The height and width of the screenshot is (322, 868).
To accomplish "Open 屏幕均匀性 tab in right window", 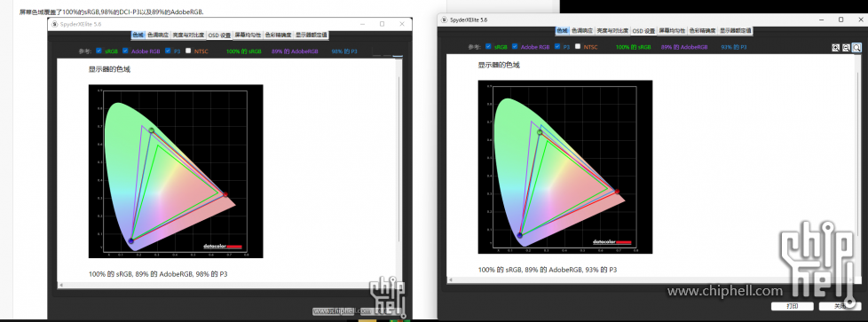I will pos(673,31).
